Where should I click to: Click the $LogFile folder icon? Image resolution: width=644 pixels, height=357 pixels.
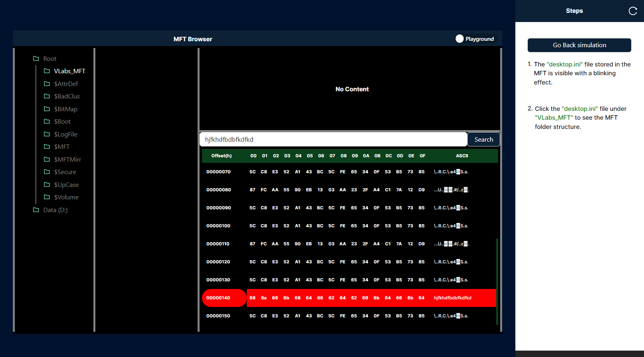click(x=47, y=134)
